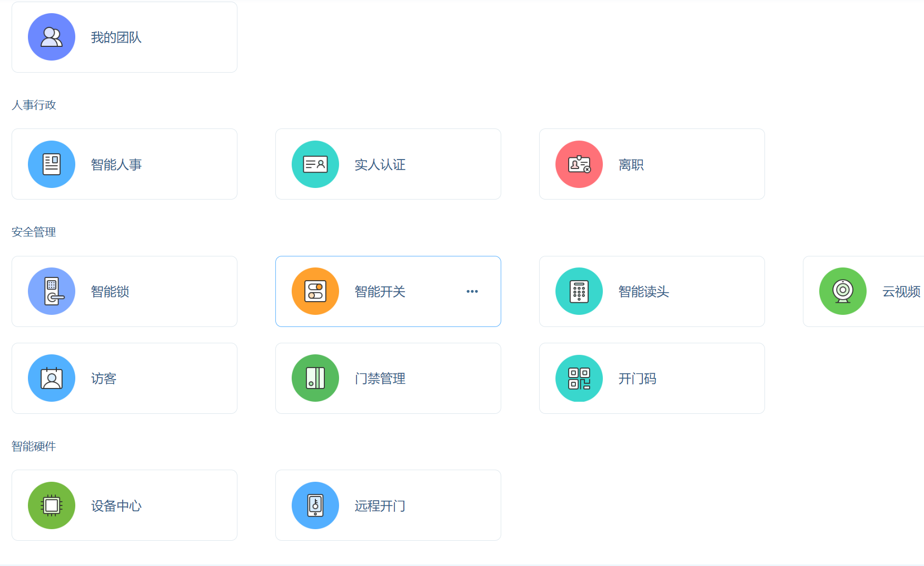Open the 门禁管理 access control icon
Viewport: 924px width, 566px height.
(x=315, y=378)
